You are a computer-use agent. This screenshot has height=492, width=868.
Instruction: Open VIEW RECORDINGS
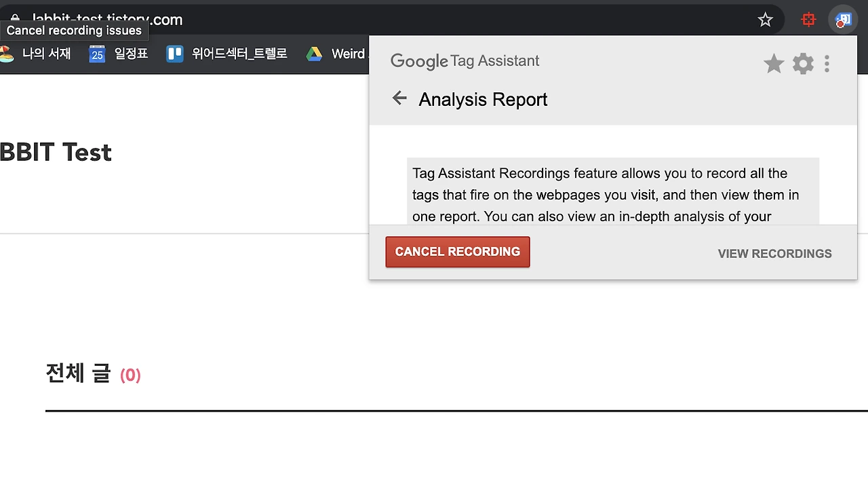775,254
